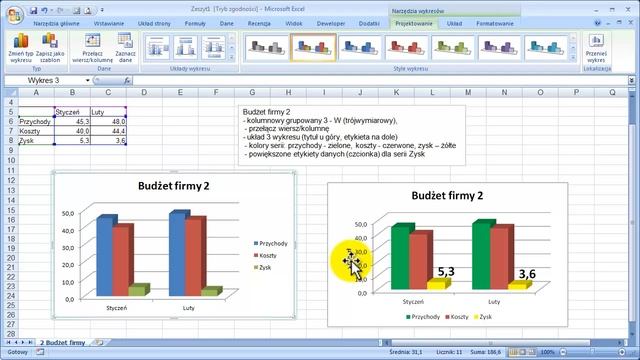Open the Narzędzia główne tab
The image size is (640, 360).
coord(56,24)
